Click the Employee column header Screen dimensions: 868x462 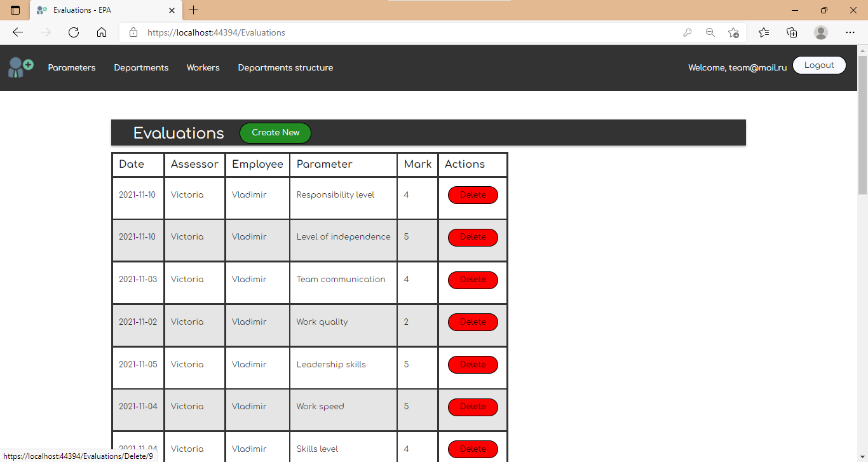point(257,165)
